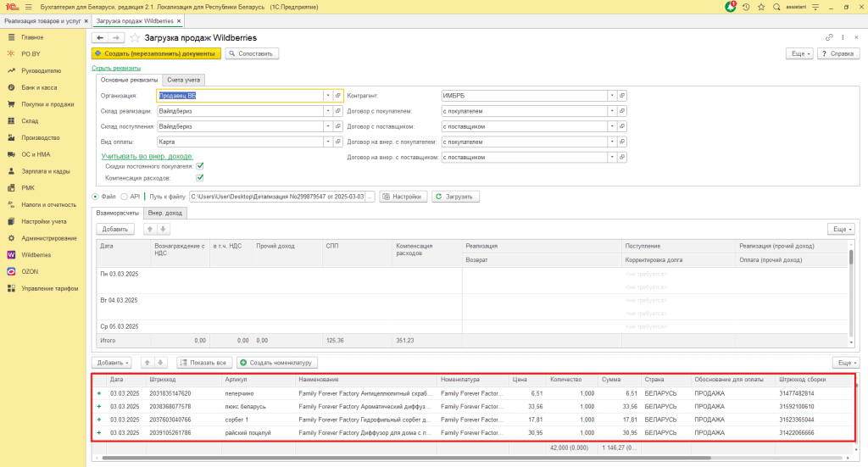This screenshot has width=868, height=467.
Task: Select the API radio button
Action: click(126, 197)
